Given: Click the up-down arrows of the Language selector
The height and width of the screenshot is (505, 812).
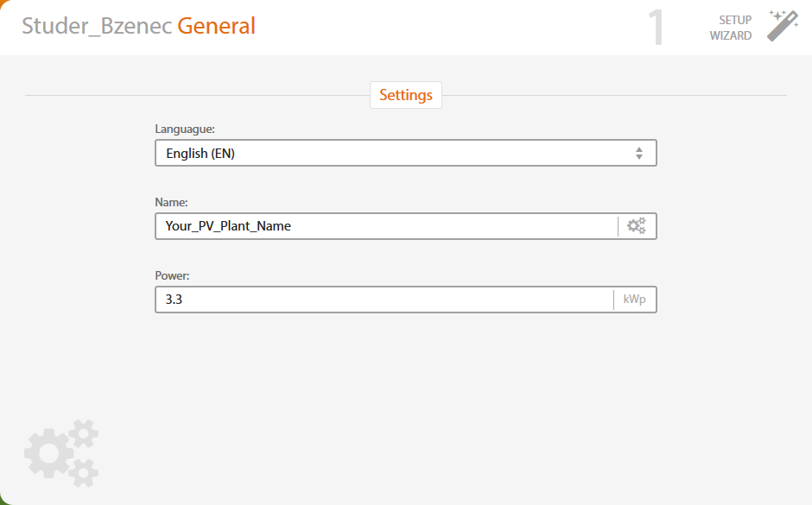Looking at the screenshot, I should coord(639,153).
